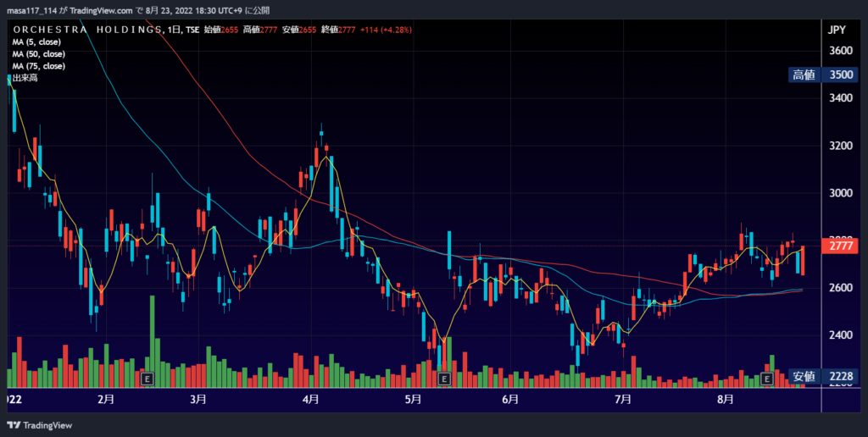Click the 7月 label on time axis

pyautogui.click(x=623, y=400)
